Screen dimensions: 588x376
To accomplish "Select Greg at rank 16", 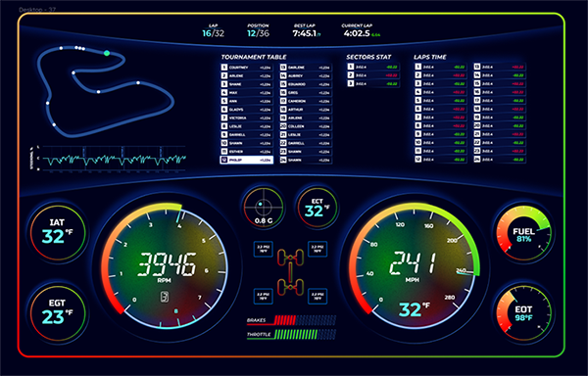I will tap(306, 92).
